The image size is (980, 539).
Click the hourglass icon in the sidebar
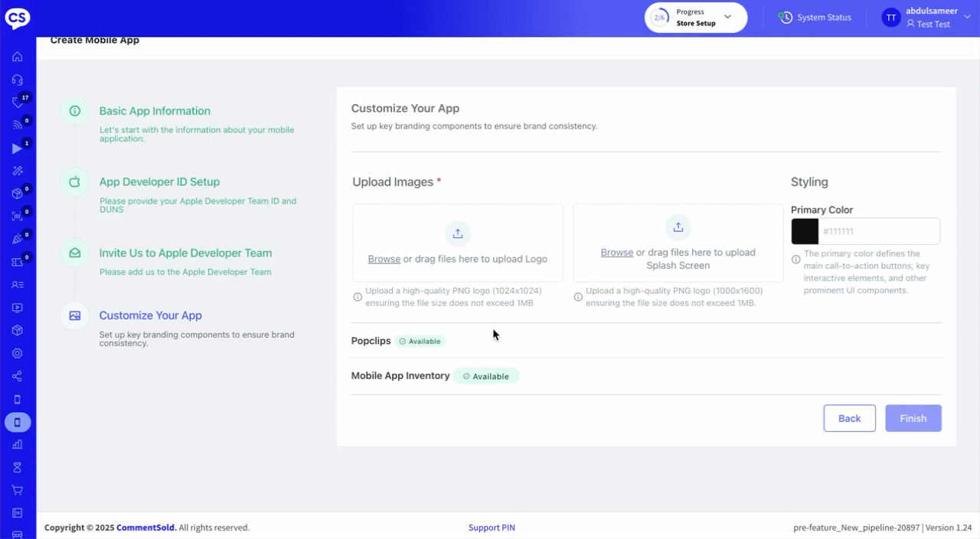[17, 467]
